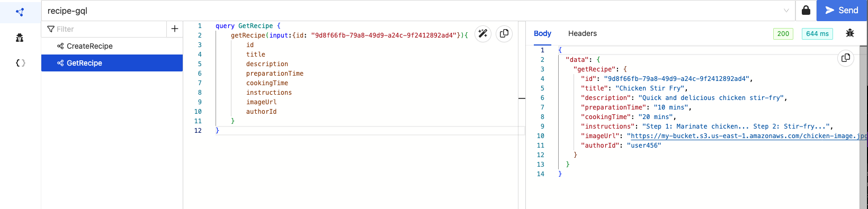Viewport: 868px width, 209px height.
Task: Click the filter funnel icon
Action: coord(51,29)
